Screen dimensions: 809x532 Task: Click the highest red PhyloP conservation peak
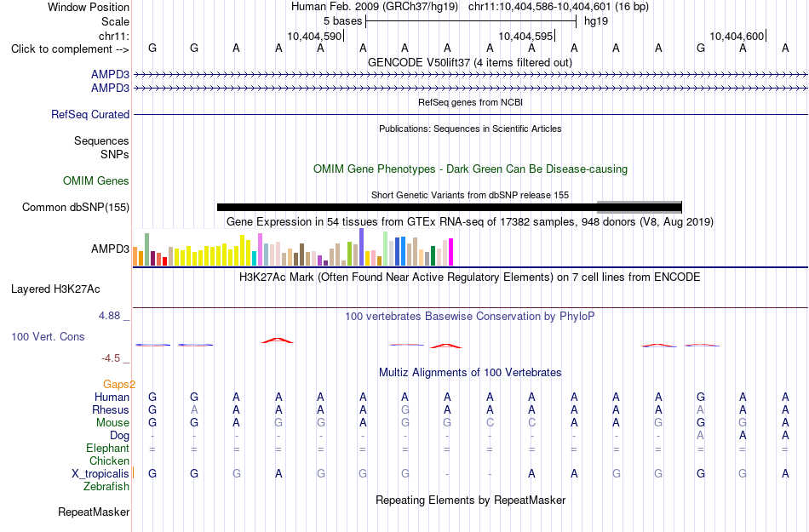pyautogui.click(x=278, y=340)
